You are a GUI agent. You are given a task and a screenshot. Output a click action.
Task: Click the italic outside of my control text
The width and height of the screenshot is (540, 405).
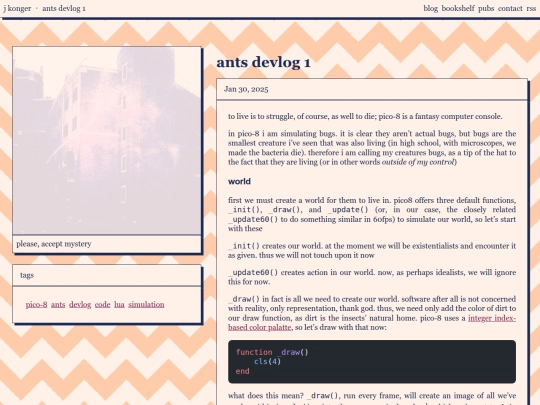418,162
